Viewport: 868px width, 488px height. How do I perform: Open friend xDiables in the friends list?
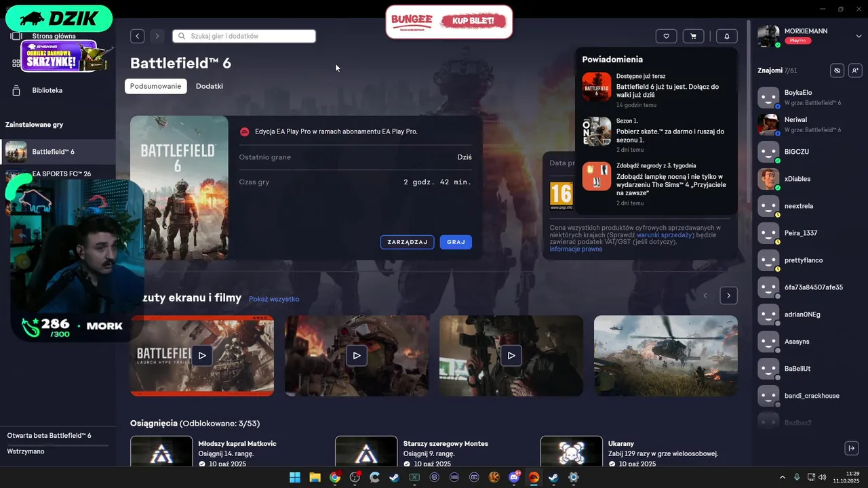(x=807, y=179)
